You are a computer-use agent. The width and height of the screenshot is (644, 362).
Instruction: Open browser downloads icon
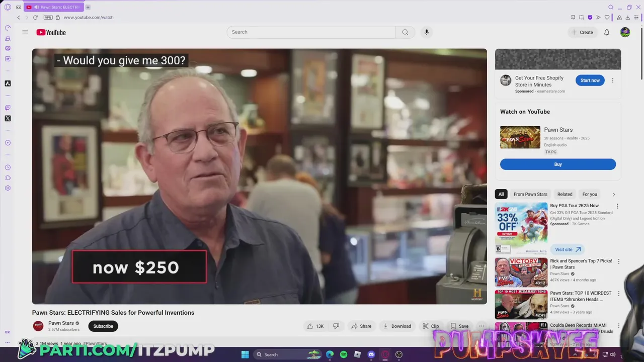[x=628, y=17]
